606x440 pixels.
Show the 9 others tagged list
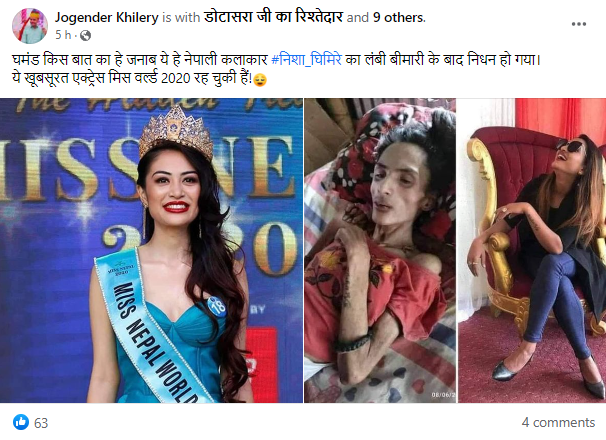click(399, 17)
